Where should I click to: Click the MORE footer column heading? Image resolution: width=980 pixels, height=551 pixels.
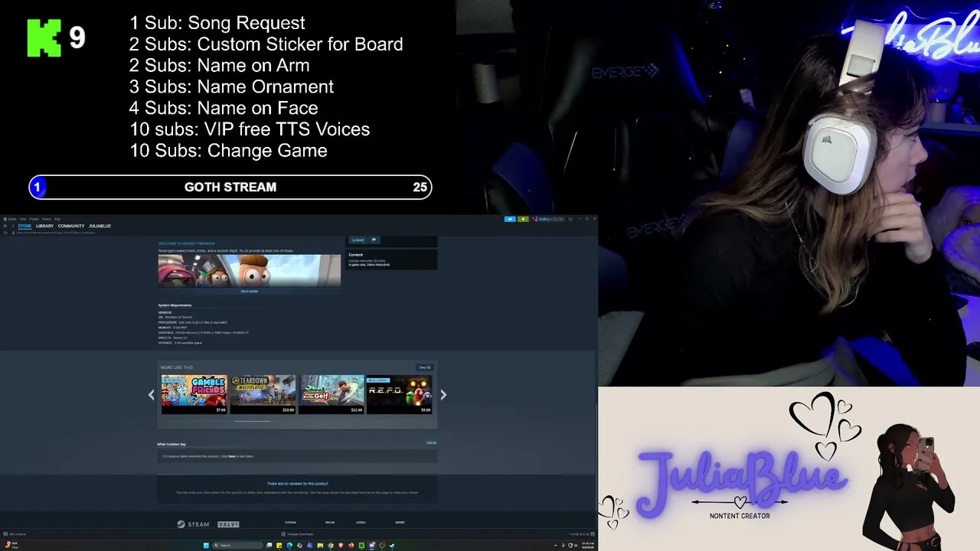coord(400,523)
